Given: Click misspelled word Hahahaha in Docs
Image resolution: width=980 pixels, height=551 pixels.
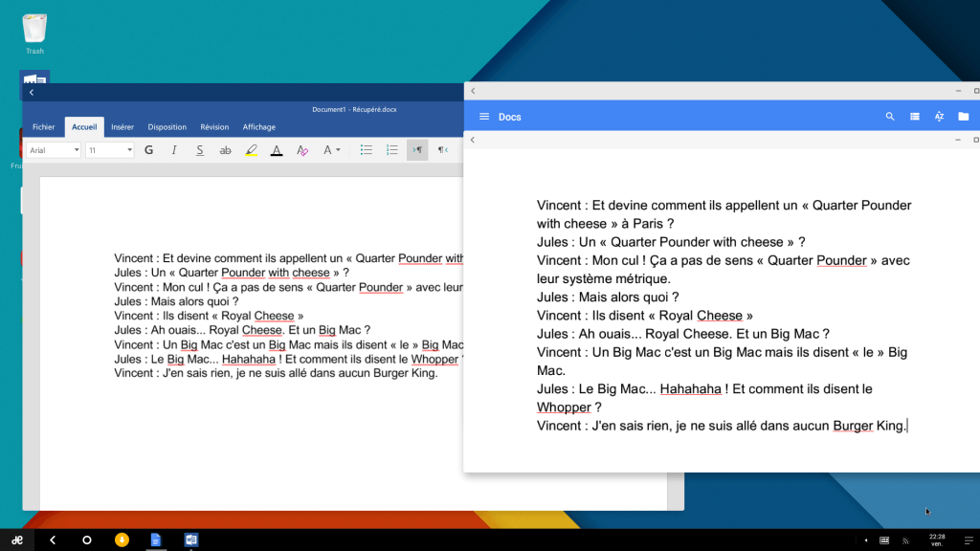Looking at the screenshot, I should 691,389.
